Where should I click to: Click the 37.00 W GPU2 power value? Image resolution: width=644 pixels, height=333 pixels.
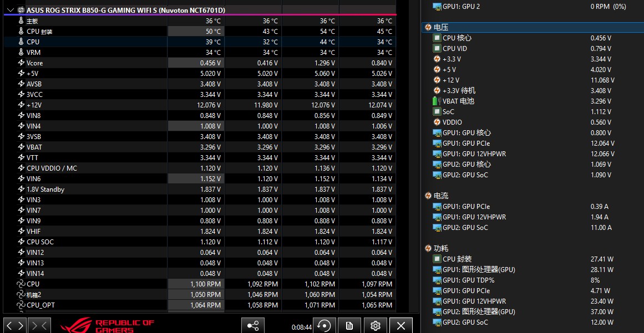point(602,312)
